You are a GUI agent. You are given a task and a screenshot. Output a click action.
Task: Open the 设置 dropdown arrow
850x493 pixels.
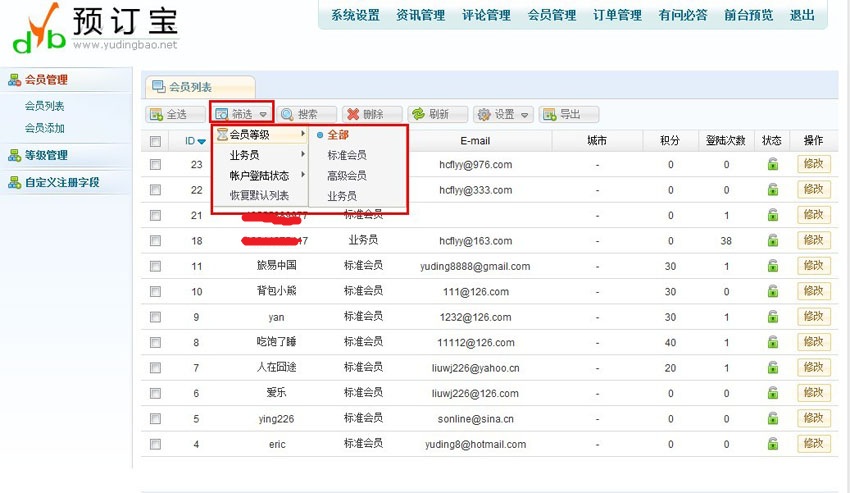[x=524, y=115]
